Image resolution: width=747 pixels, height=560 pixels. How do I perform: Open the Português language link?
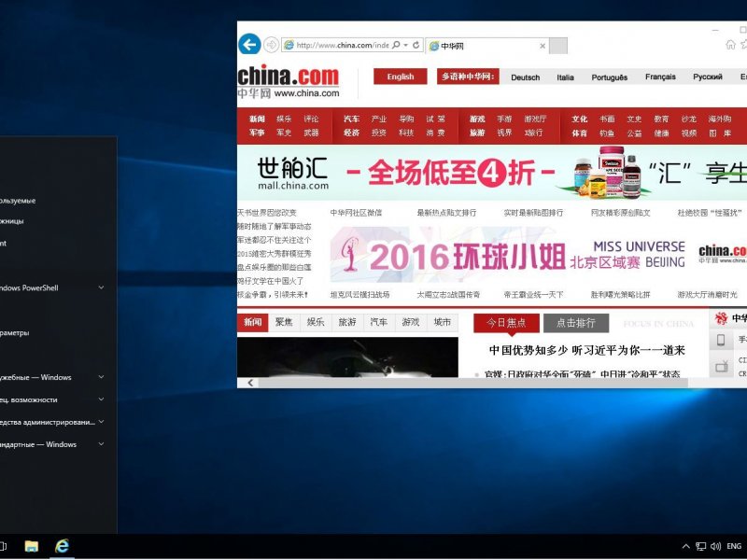point(610,77)
